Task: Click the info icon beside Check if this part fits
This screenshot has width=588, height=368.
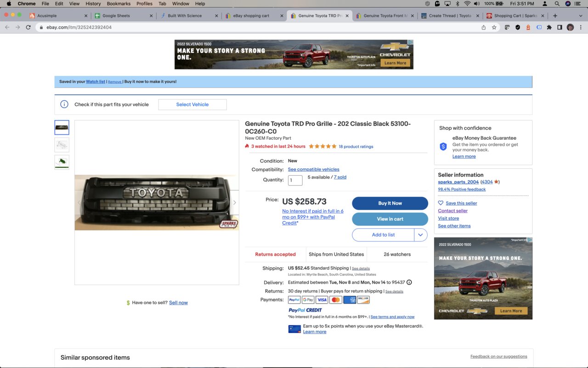Action: (x=64, y=104)
